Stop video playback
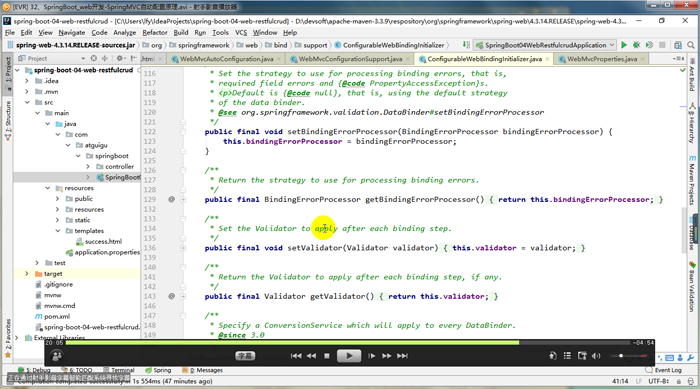Screen dimensions: 700x389 point(327,356)
